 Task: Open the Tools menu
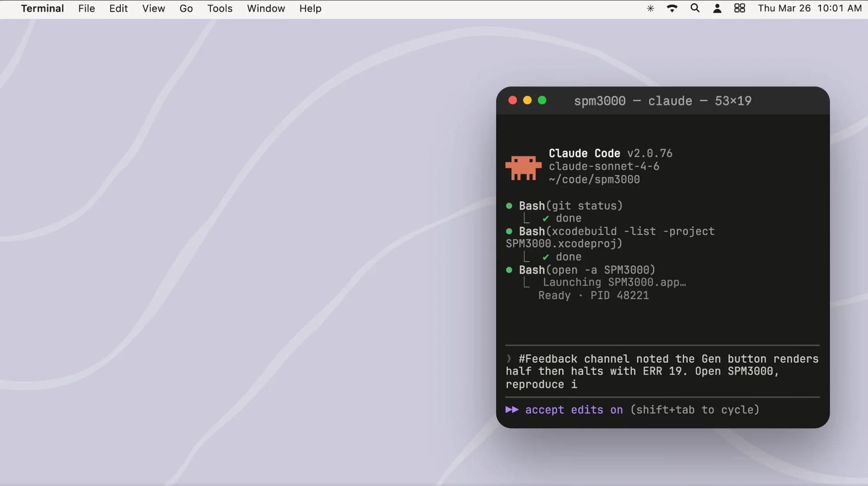pos(219,8)
